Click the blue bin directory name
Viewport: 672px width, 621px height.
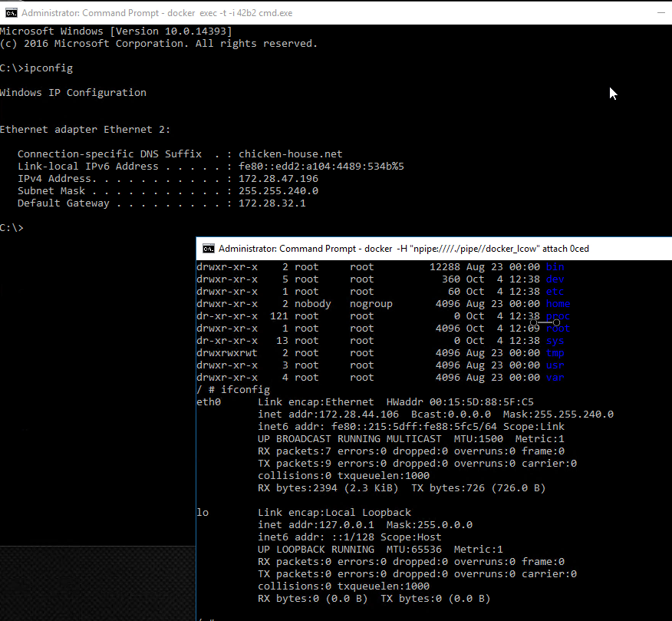point(555,267)
